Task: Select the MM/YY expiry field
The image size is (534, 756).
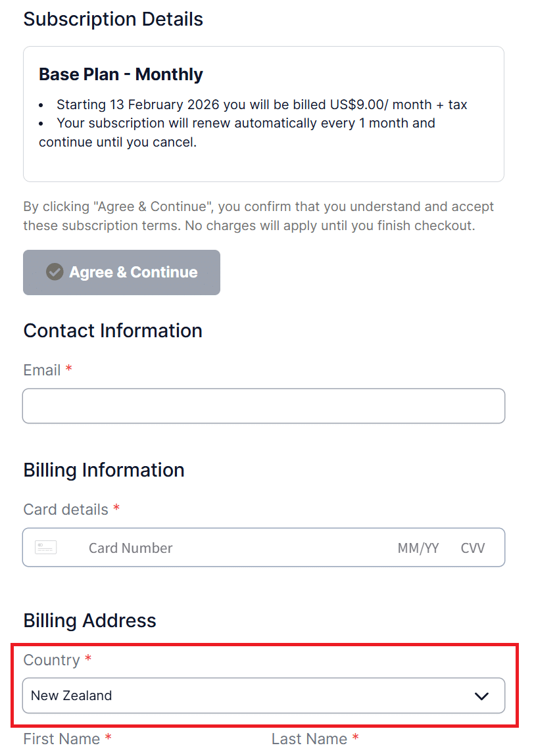Action: 418,548
